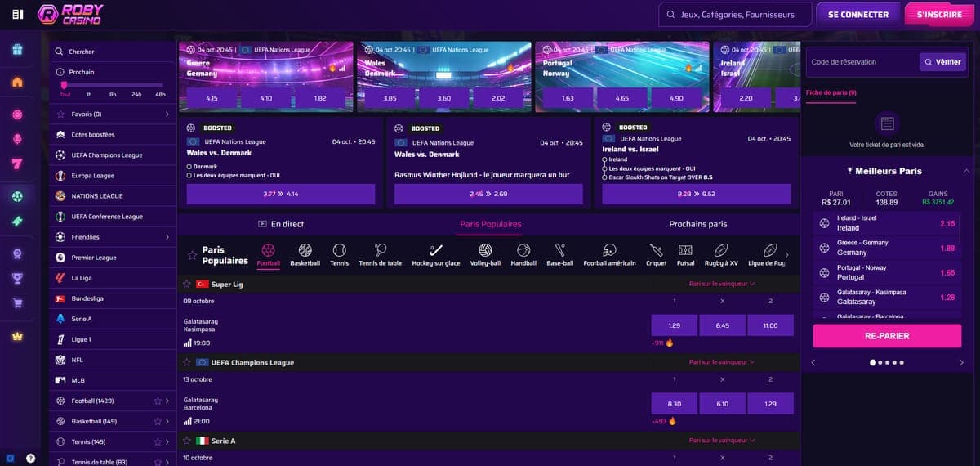
Task: Click the Vérifier button
Action: click(x=942, y=62)
